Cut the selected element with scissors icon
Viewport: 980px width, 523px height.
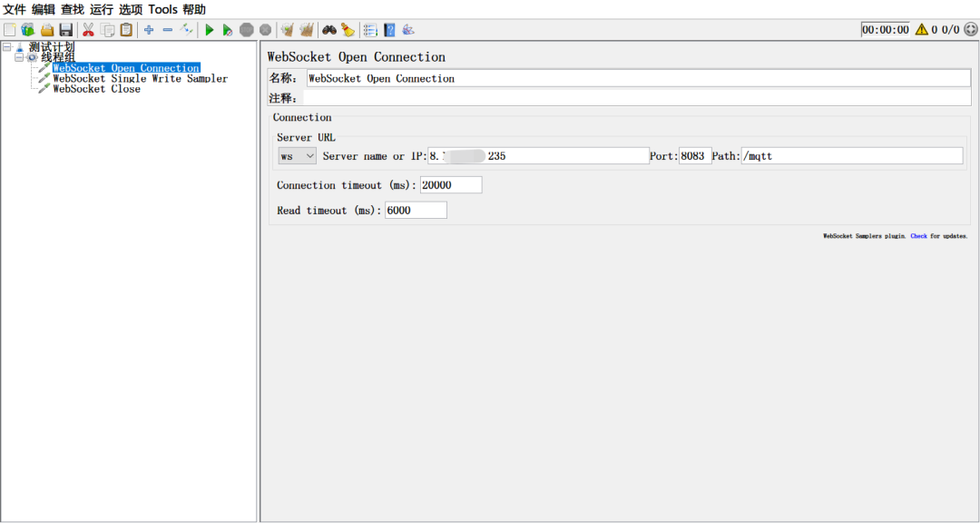click(87, 29)
